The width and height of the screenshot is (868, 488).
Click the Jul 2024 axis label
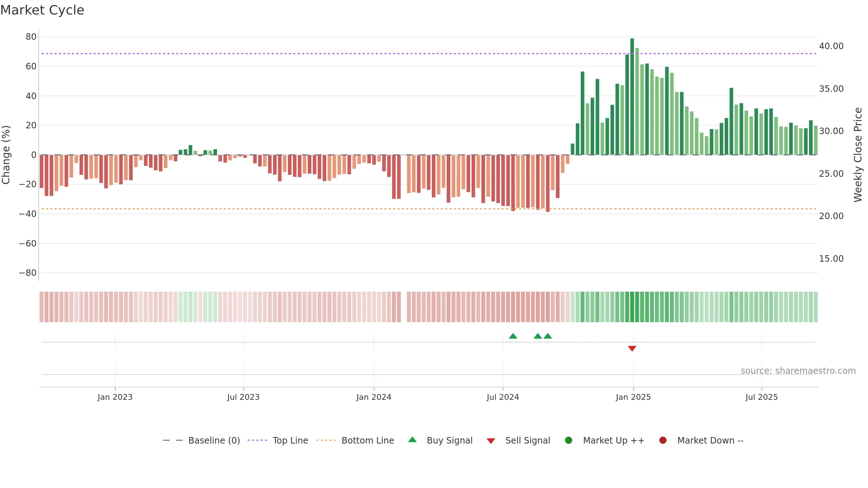(x=503, y=397)
